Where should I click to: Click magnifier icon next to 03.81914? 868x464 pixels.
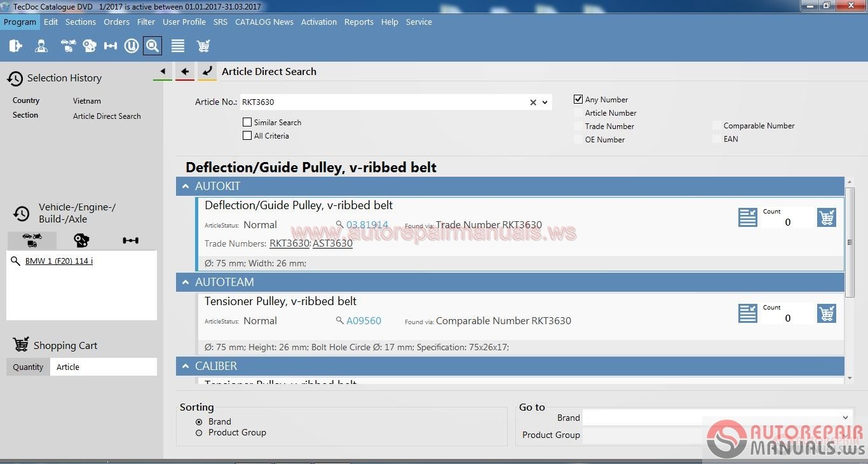tap(339, 225)
